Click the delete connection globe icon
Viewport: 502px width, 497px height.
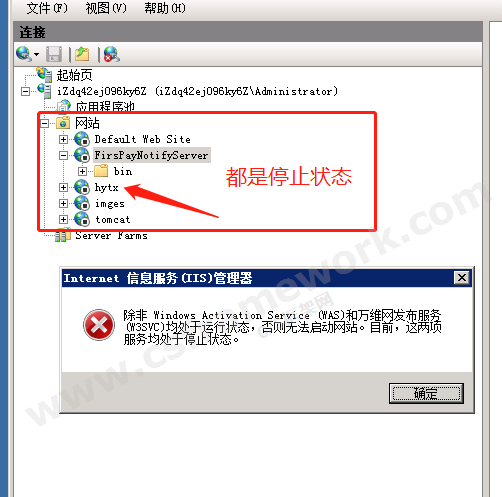112,54
